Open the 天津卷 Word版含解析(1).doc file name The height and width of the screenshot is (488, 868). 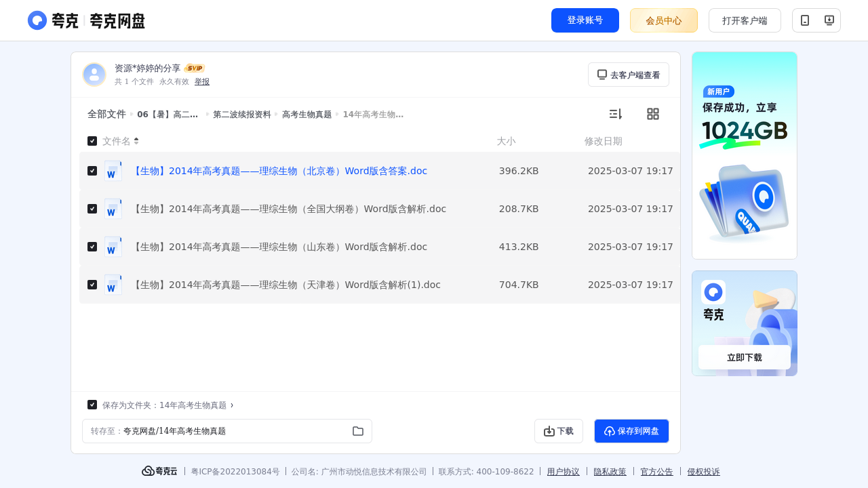(x=286, y=285)
